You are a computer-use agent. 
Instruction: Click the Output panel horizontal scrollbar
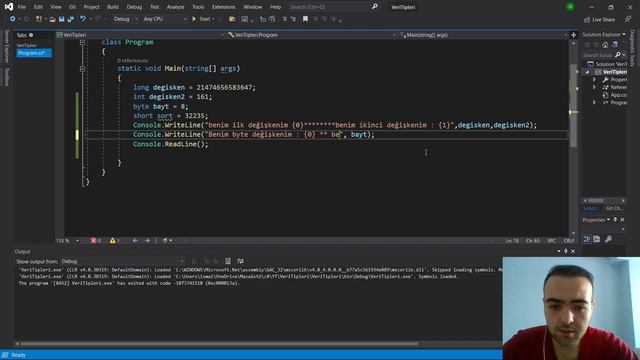[x=219, y=344]
